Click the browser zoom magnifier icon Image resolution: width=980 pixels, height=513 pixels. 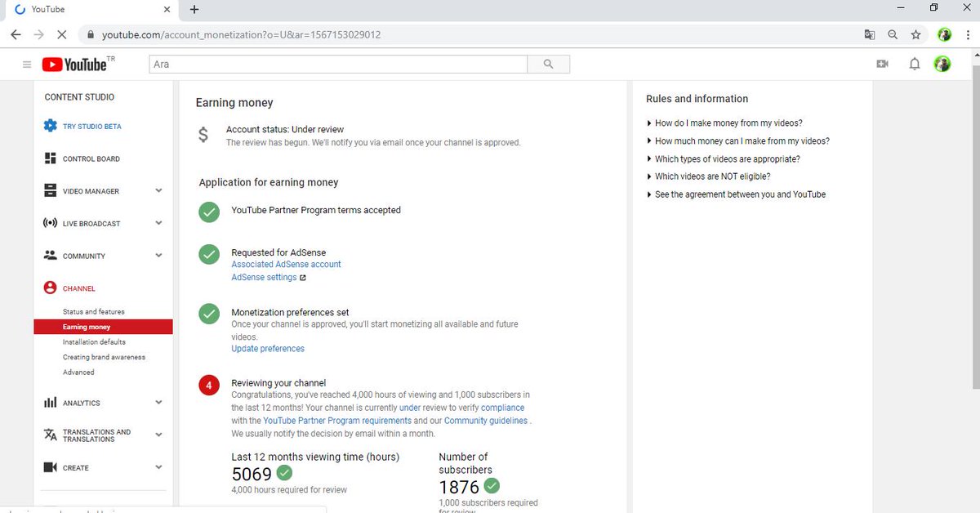click(893, 35)
